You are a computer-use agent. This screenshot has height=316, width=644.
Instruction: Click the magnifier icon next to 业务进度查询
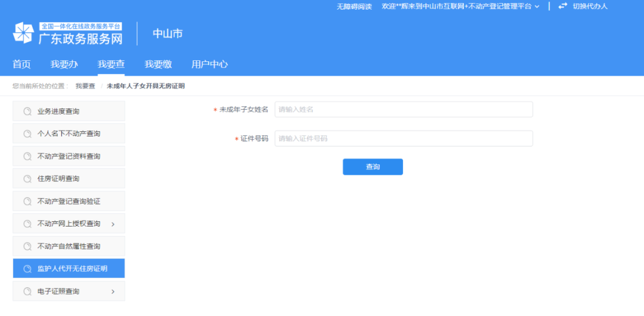pyautogui.click(x=27, y=111)
